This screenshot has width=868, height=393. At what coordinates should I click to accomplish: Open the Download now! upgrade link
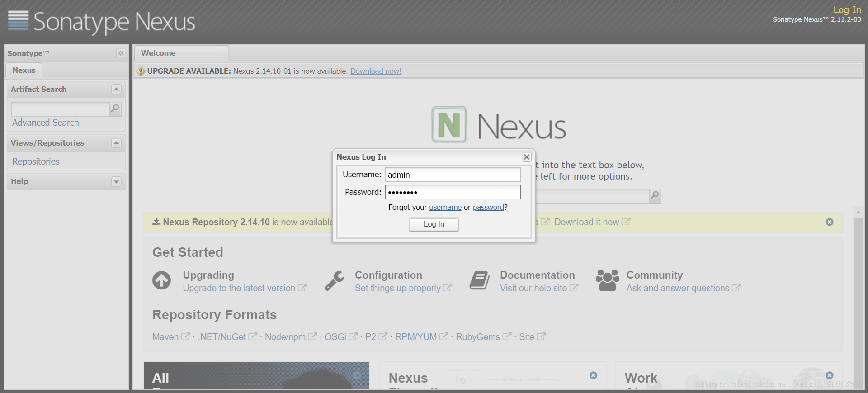(376, 71)
